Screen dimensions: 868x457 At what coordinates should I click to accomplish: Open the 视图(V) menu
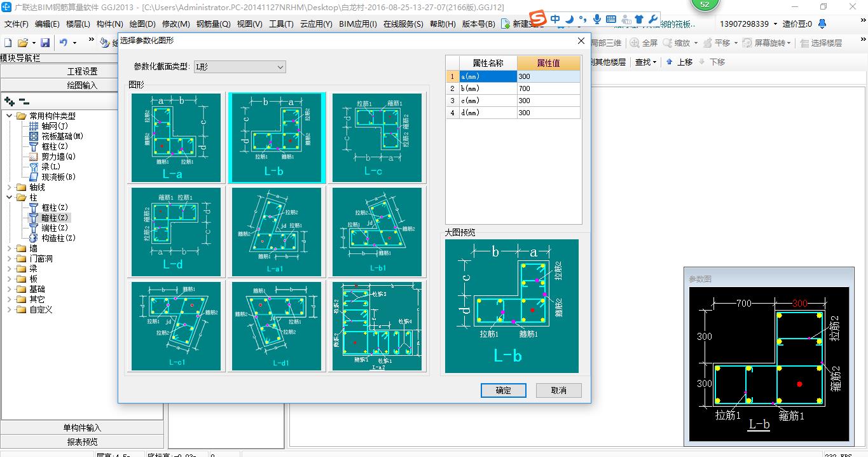tap(249, 24)
